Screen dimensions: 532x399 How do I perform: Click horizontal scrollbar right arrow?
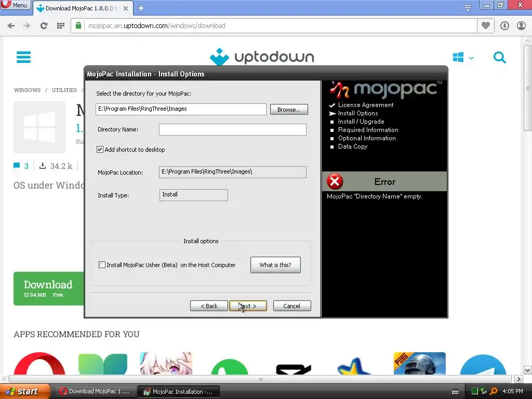519,379
